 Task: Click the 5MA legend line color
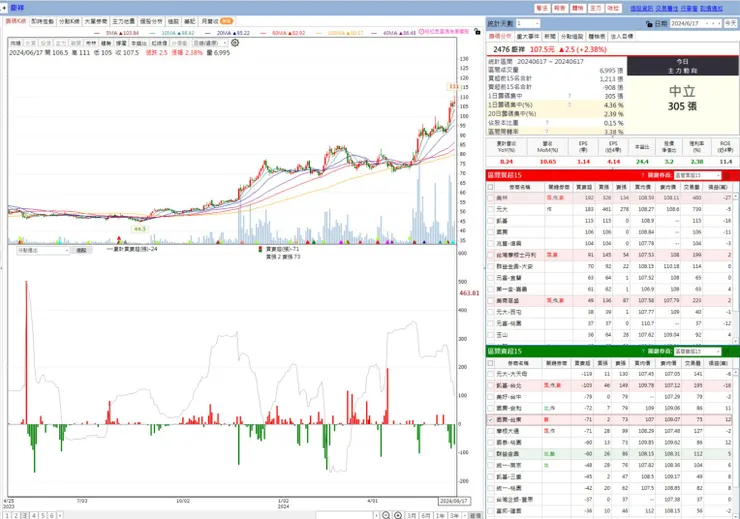[x=97, y=33]
